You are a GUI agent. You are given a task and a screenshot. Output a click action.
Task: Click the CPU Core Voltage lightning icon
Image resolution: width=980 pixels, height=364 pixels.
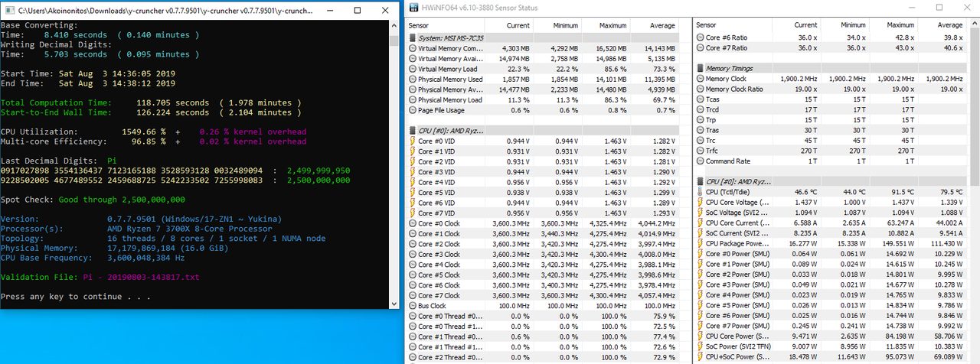[700, 203]
